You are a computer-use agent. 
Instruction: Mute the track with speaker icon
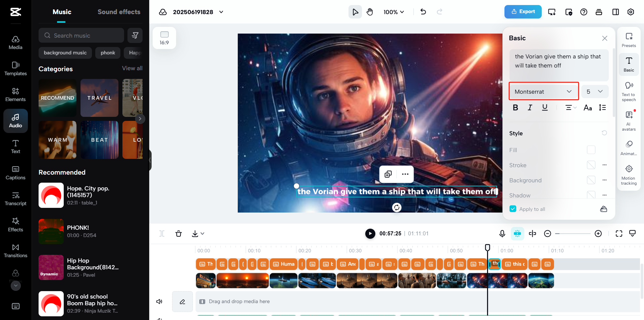(x=159, y=302)
